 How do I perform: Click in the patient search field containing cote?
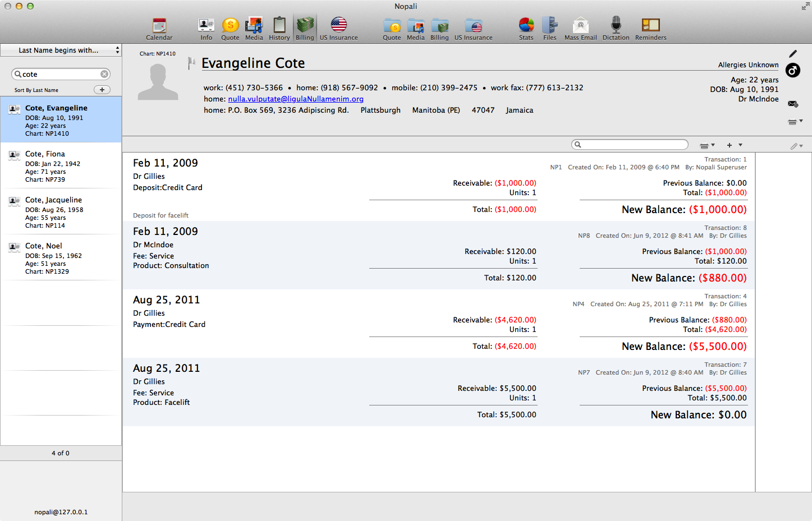(61, 74)
